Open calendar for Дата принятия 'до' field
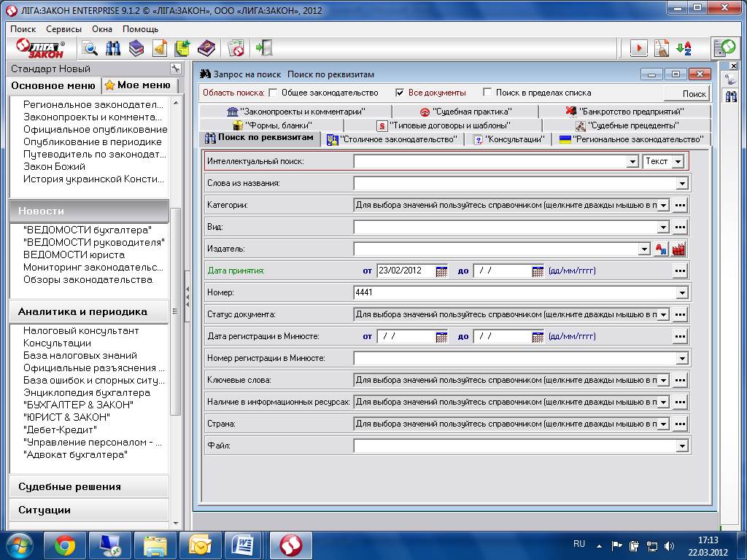 [538, 271]
